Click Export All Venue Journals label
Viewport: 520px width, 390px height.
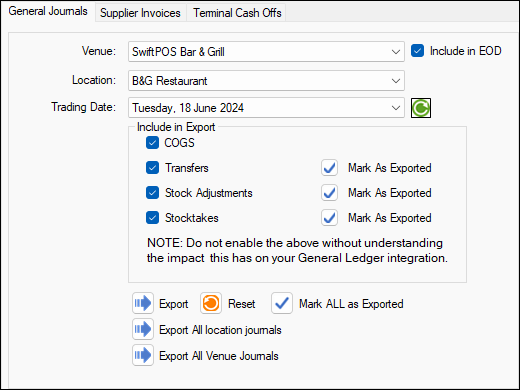[x=219, y=356]
